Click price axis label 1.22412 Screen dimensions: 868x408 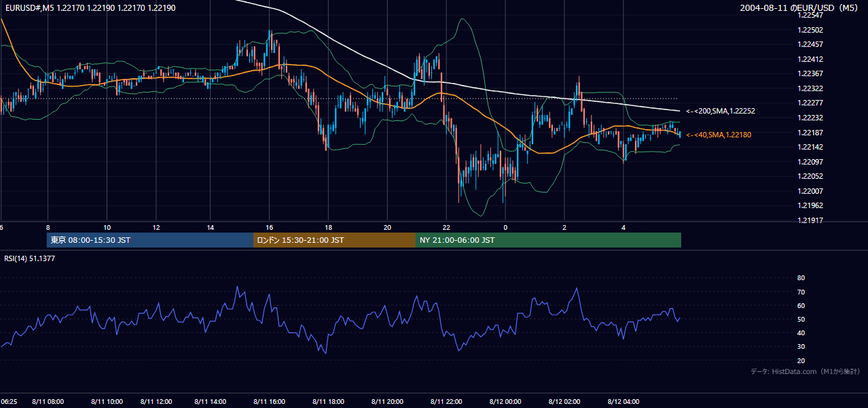point(810,59)
